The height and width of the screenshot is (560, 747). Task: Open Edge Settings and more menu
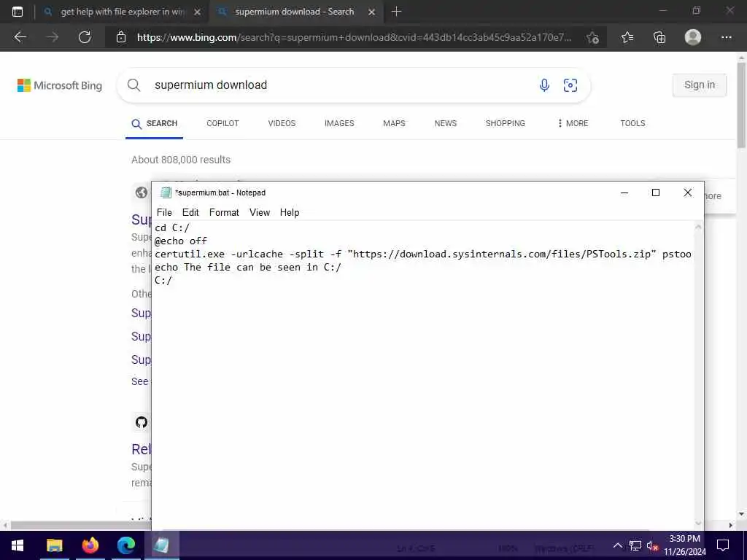pyautogui.click(x=726, y=37)
